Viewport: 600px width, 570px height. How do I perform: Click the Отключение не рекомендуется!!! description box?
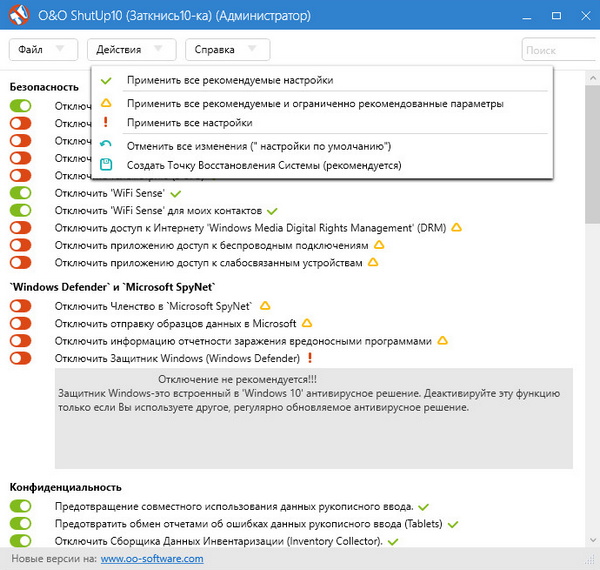point(314,418)
